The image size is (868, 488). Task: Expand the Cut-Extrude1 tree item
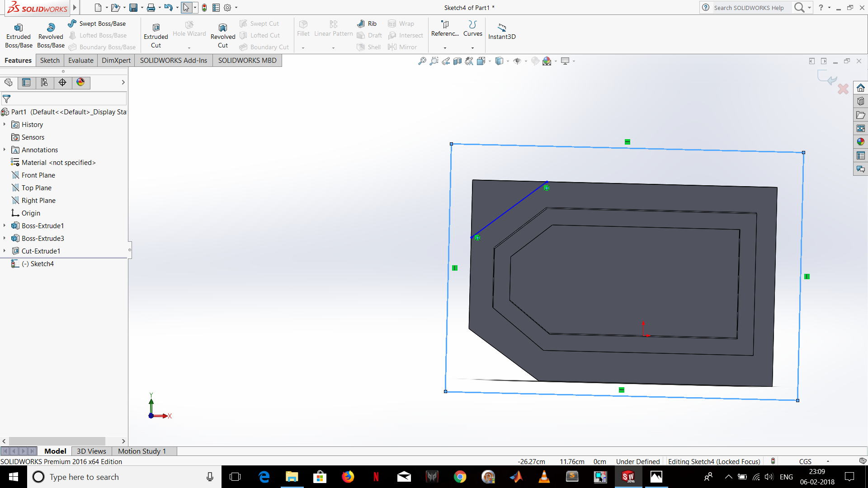(x=5, y=251)
